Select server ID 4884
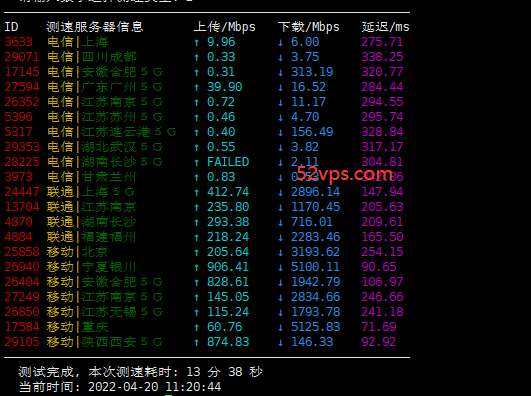Image resolution: width=531 pixels, height=396 pixels. pos(19,237)
